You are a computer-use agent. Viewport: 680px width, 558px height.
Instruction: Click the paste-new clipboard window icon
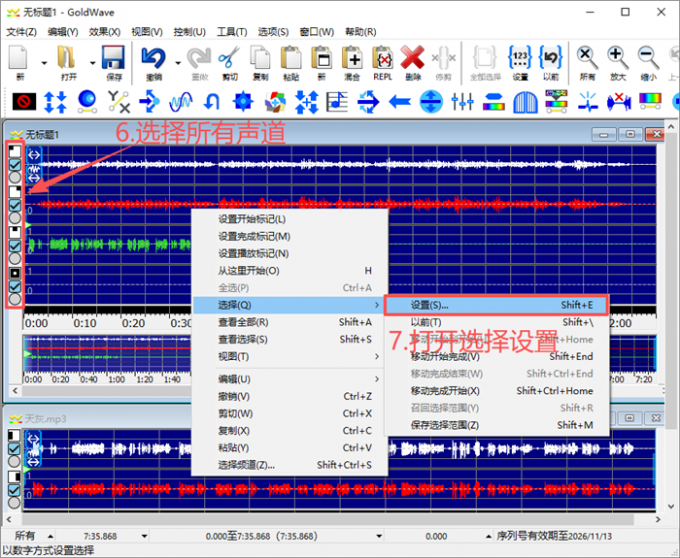coord(321,58)
